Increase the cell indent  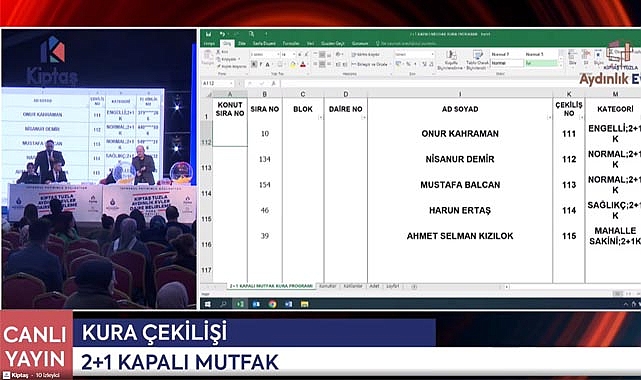[x=345, y=65]
